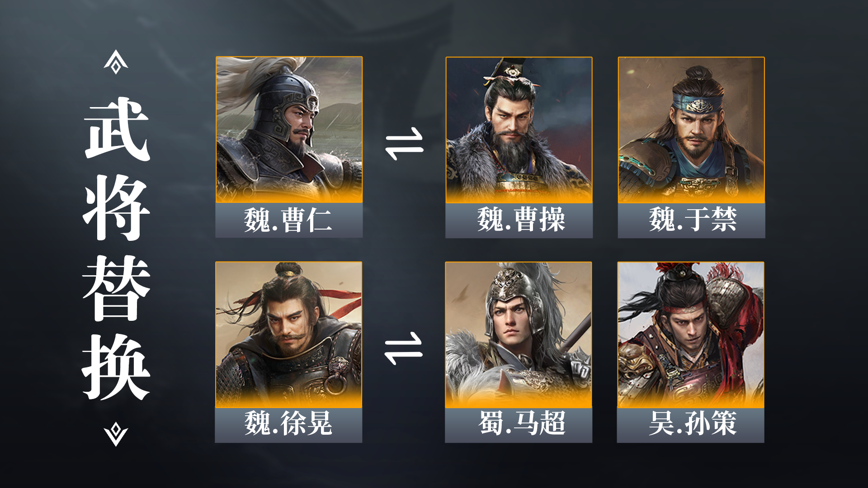
Task: Select the 孙策 portrait with red headband
Action: tap(691, 335)
